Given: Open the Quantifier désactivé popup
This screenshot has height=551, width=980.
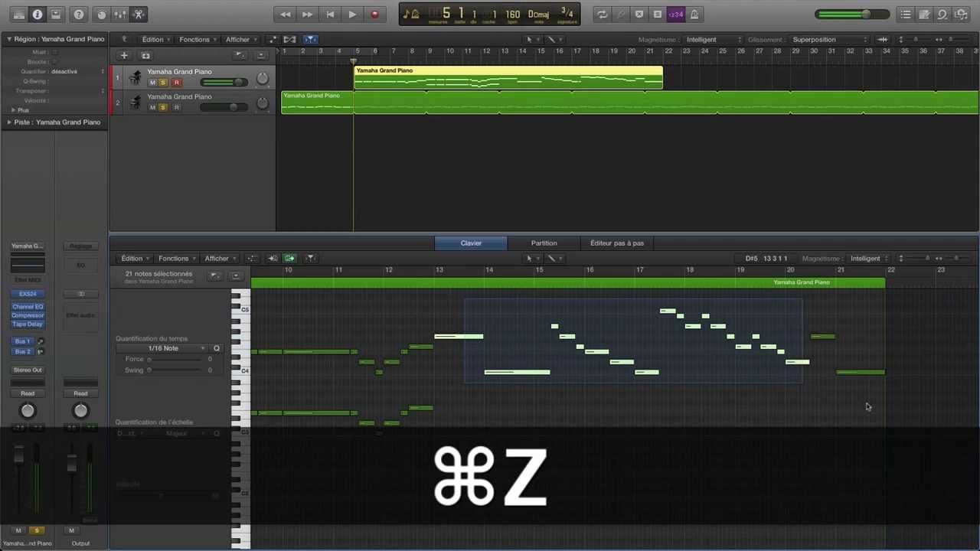Looking at the screenshot, I should click(77, 71).
